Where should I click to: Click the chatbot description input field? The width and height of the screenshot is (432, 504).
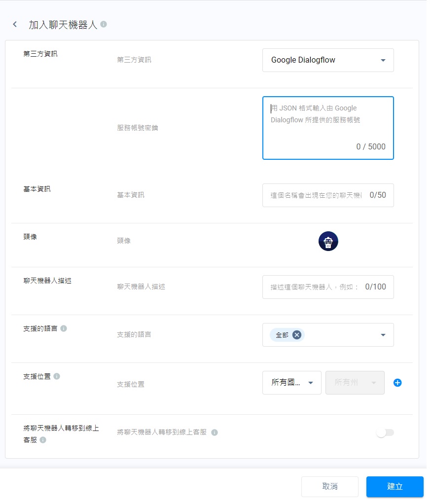(x=328, y=287)
